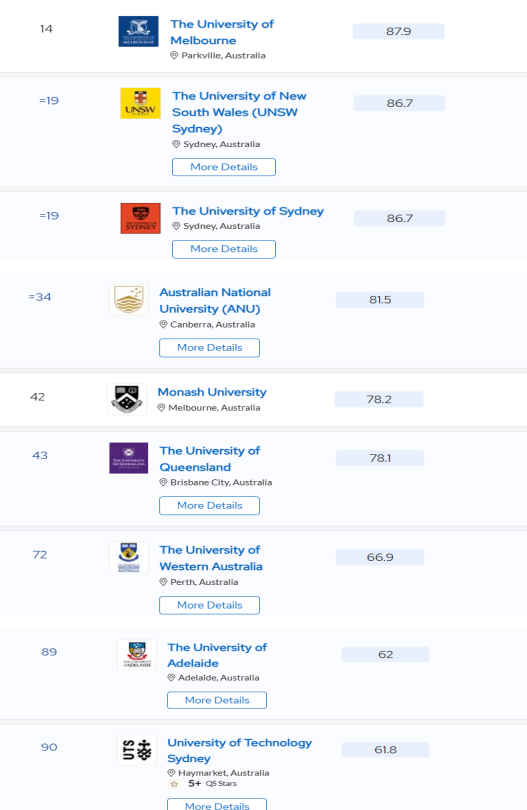The height and width of the screenshot is (810, 527).
Task: Click the UNSW Sydney yellow logo
Action: click(141, 103)
